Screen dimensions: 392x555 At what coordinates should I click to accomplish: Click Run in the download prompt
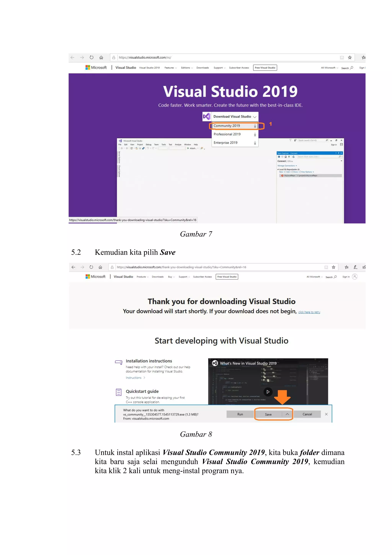[240, 414]
